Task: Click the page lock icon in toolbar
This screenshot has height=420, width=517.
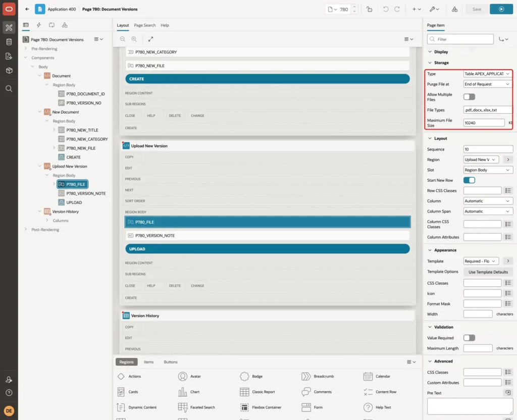Action: 369,9
